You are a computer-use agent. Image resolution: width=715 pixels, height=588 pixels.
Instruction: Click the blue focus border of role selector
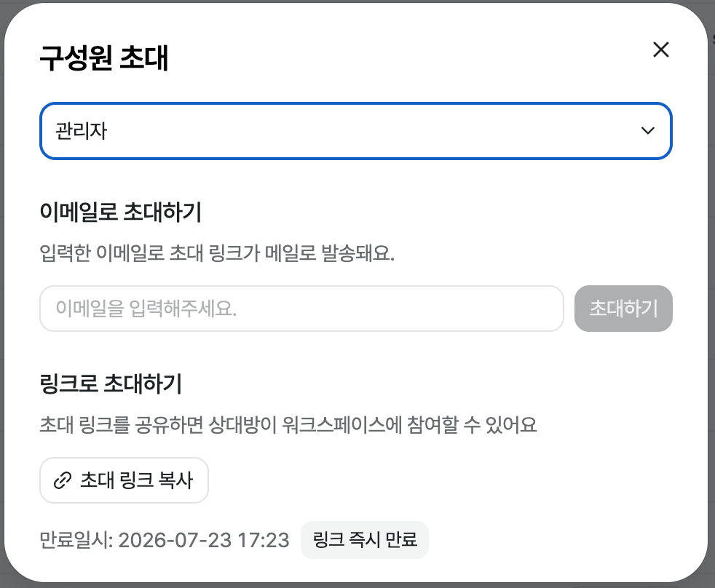(355, 104)
